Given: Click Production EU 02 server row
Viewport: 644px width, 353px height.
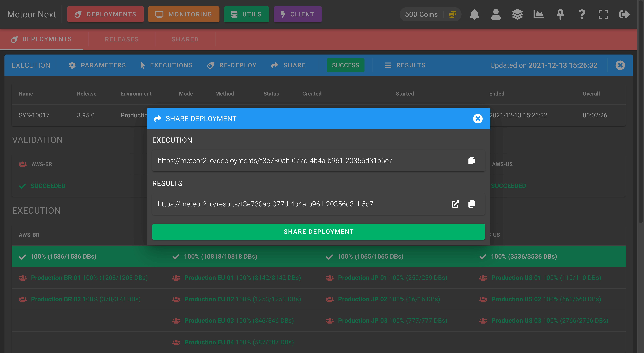Looking at the screenshot, I should coord(243,299).
